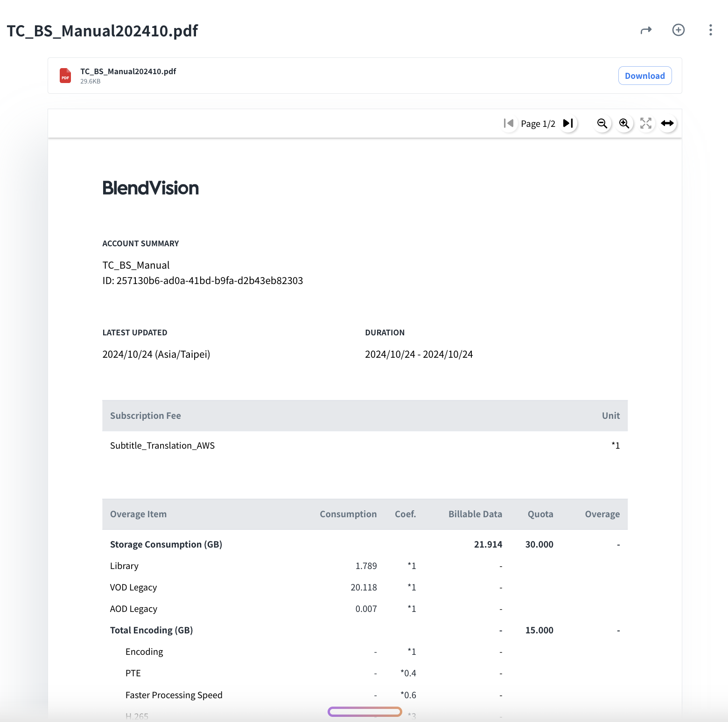The image size is (728, 722).
Task: Click the circled plus add icon
Action: point(678,30)
